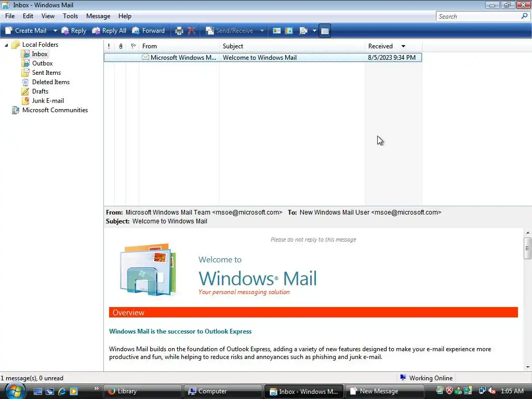Open the Contacts icon in the toolbar
The image size is (532, 399).
pyautogui.click(x=277, y=31)
